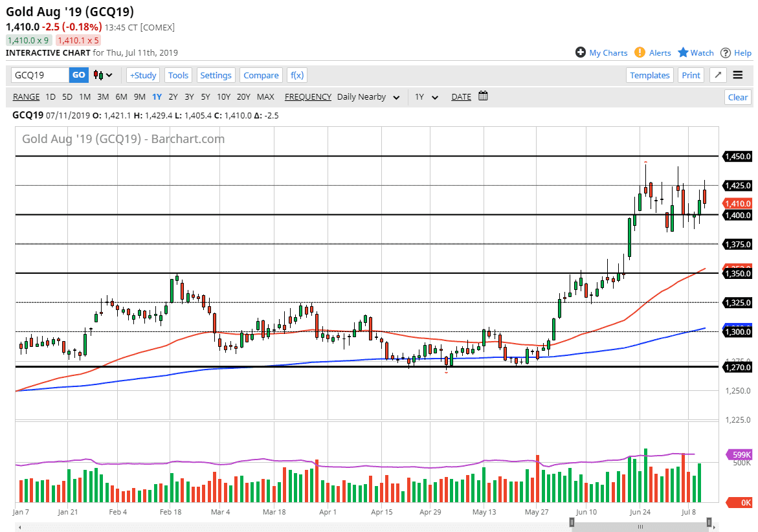Click the f(x) expressions button
Screen dimensions: 758x532
coord(297,75)
